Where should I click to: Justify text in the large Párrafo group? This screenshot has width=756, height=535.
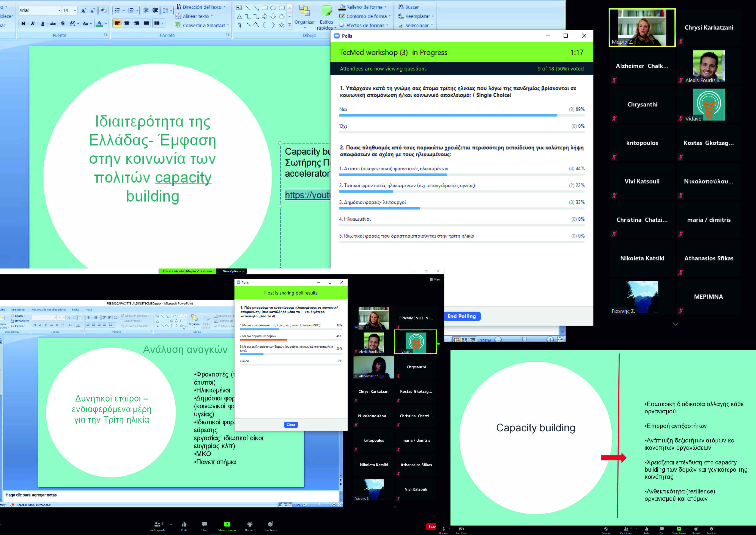(147, 23)
